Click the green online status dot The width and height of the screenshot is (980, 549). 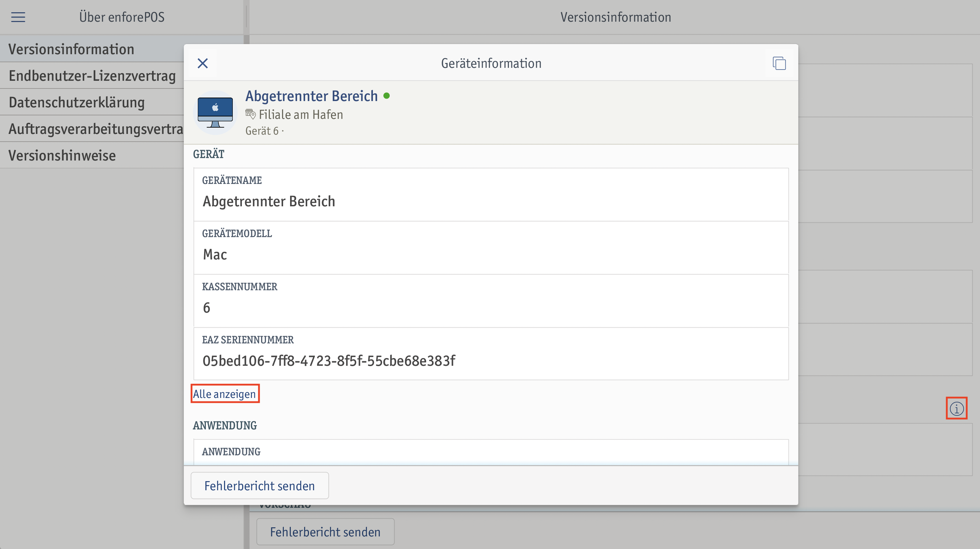pos(387,96)
